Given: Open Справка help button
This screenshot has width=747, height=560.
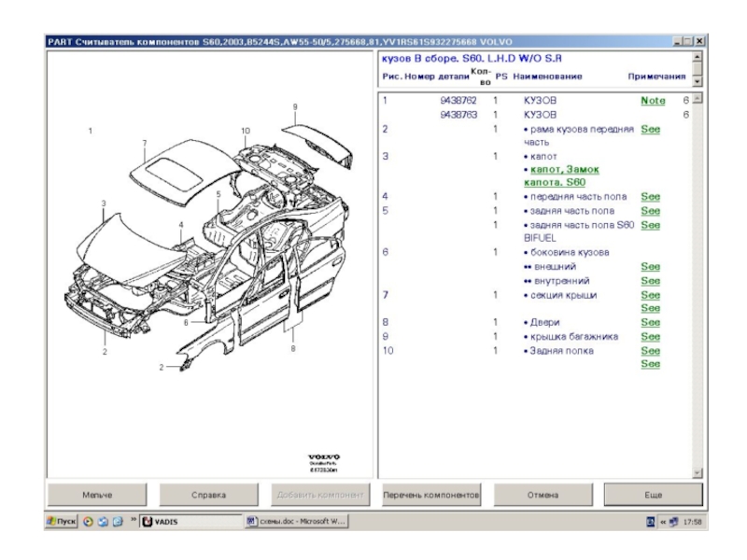Looking at the screenshot, I should [208, 495].
